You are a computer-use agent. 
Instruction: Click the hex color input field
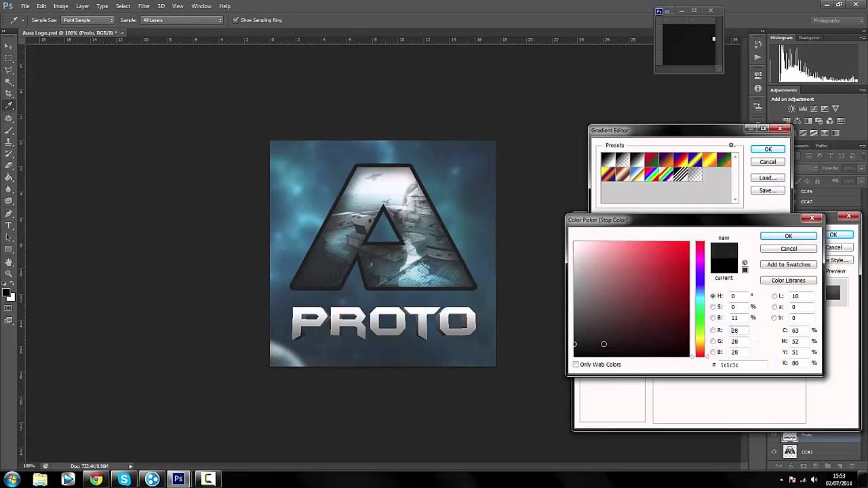point(742,365)
